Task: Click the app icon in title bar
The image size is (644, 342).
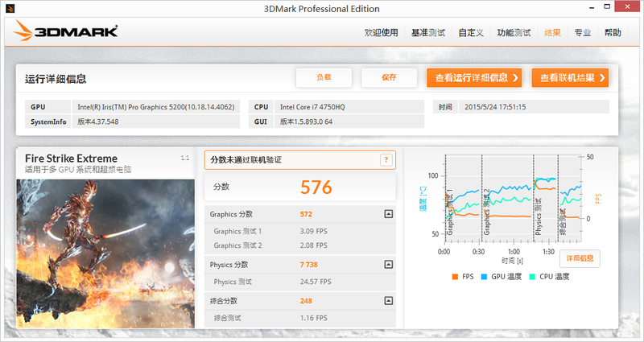Action: point(10,8)
